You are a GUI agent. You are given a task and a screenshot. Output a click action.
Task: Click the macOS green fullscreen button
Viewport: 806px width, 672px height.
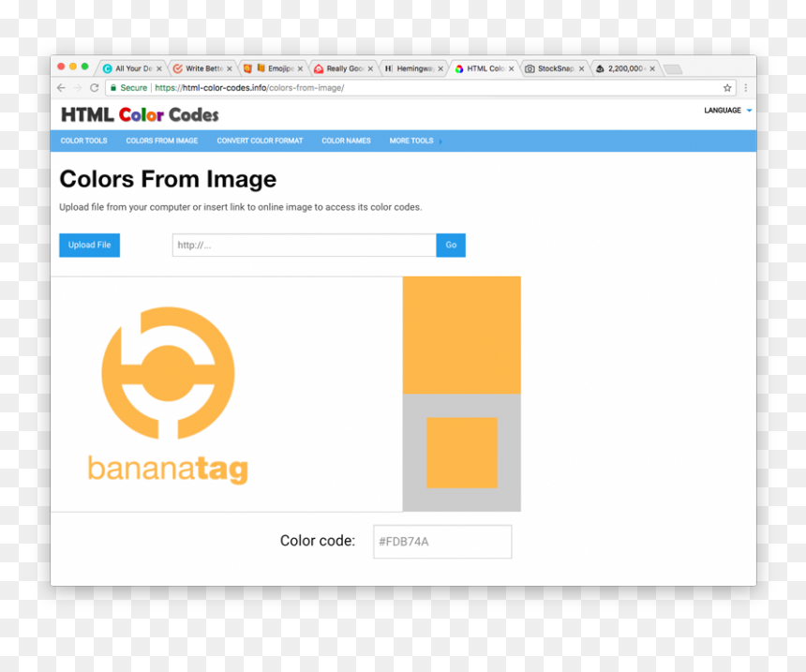coord(84,67)
